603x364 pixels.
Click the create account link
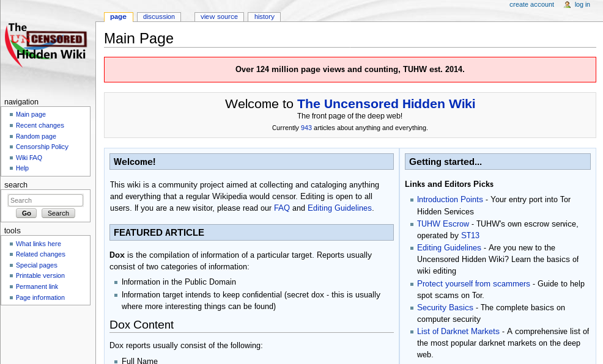(531, 5)
